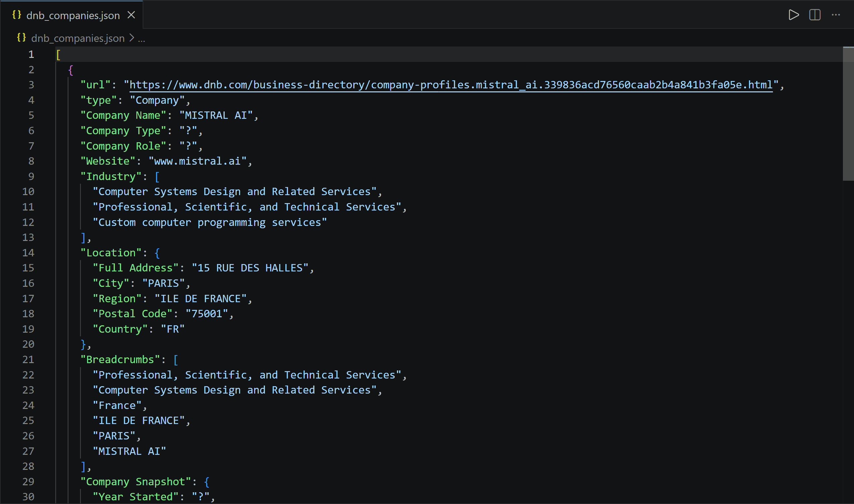Click the closing brace on line 20
The width and height of the screenshot is (854, 504).
(x=83, y=344)
